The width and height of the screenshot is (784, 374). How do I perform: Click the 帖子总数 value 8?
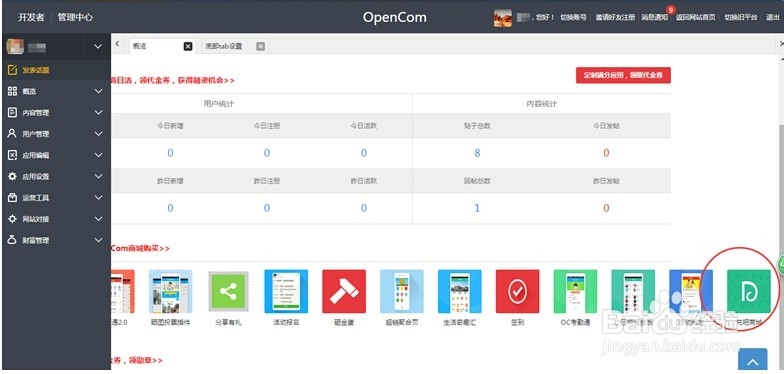coord(477,153)
